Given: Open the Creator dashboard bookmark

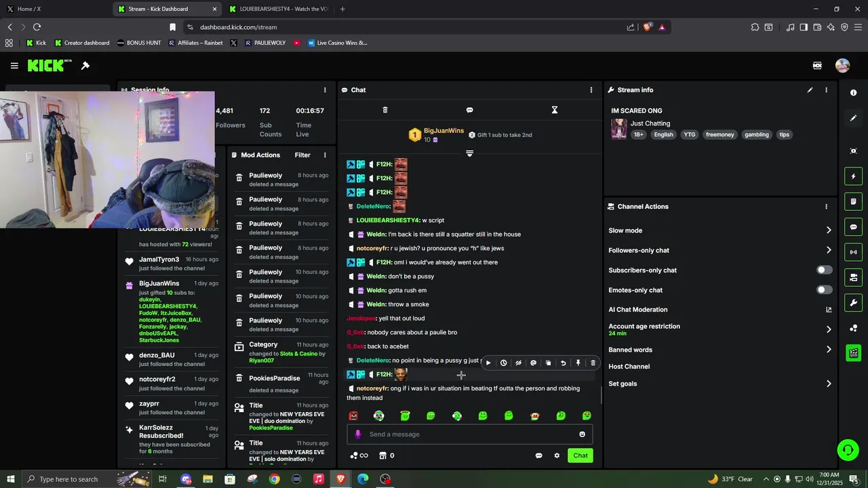Looking at the screenshot, I should click(x=81, y=43).
